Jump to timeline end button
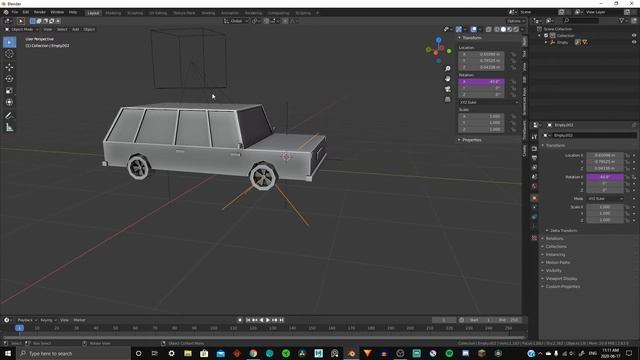This screenshot has height=360, width=640. tap(281, 320)
